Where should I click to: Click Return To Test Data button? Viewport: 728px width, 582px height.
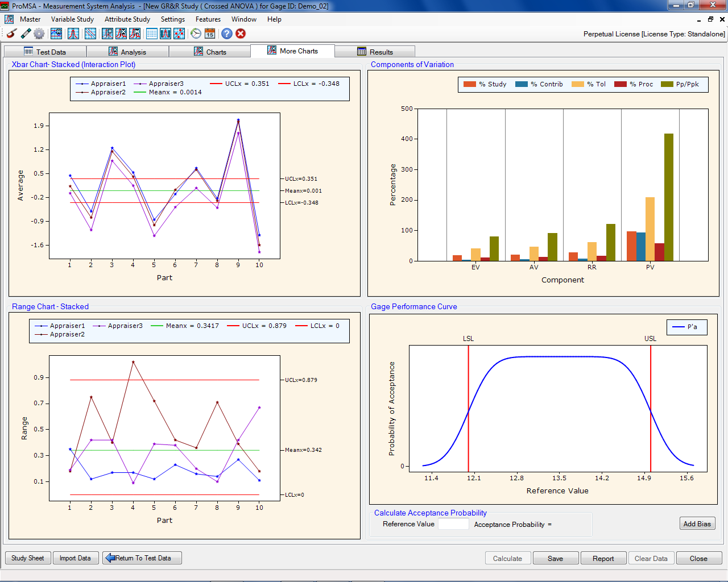click(142, 558)
